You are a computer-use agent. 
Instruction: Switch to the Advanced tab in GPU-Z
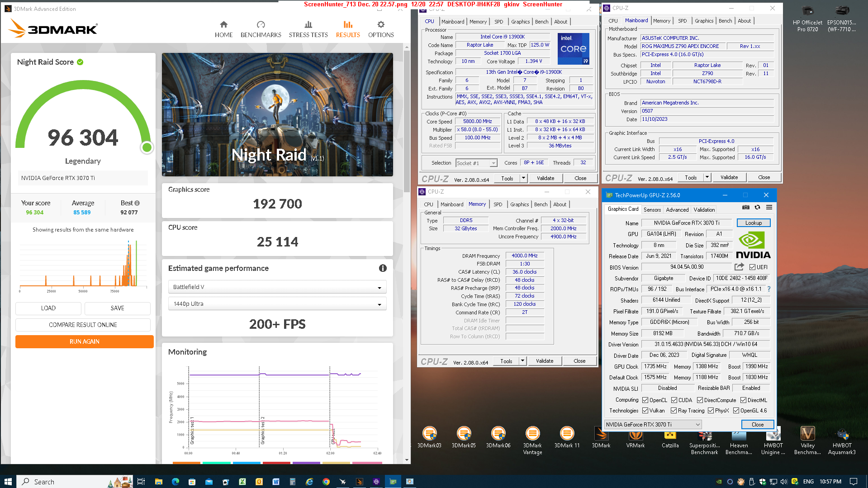coord(677,209)
